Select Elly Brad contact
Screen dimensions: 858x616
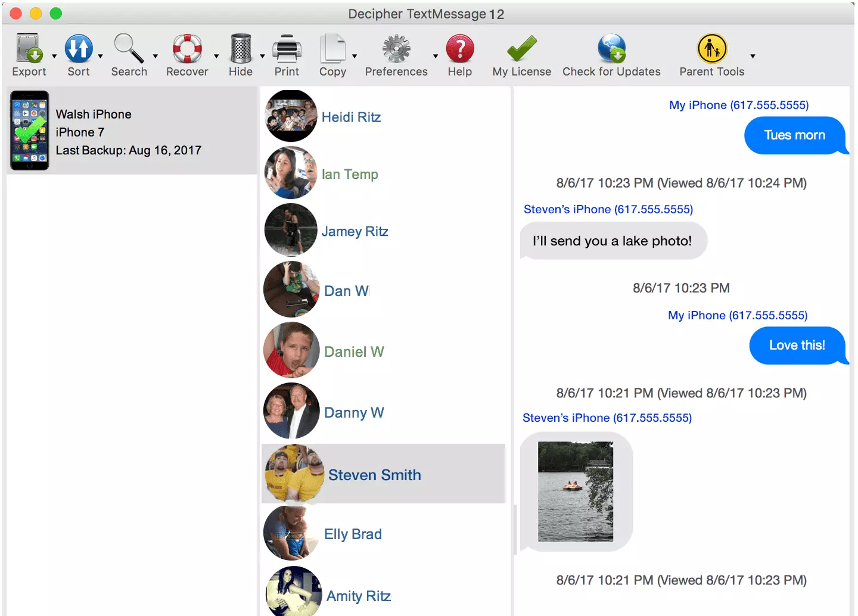384,534
